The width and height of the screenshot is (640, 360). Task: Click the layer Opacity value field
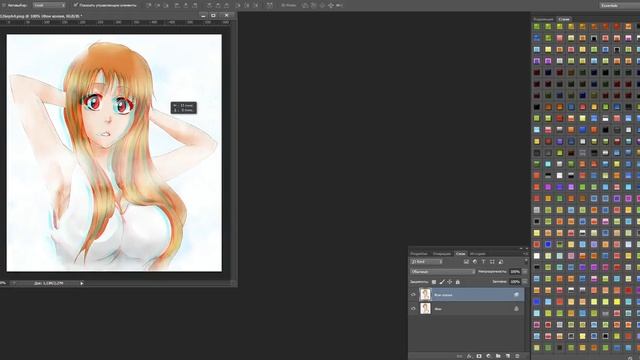click(515, 272)
